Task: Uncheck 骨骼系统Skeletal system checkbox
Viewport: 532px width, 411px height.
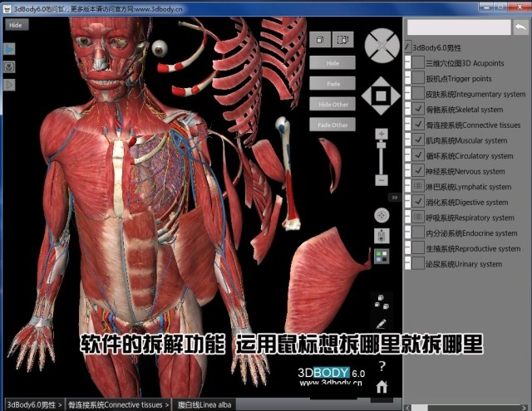Action: click(x=418, y=110)
